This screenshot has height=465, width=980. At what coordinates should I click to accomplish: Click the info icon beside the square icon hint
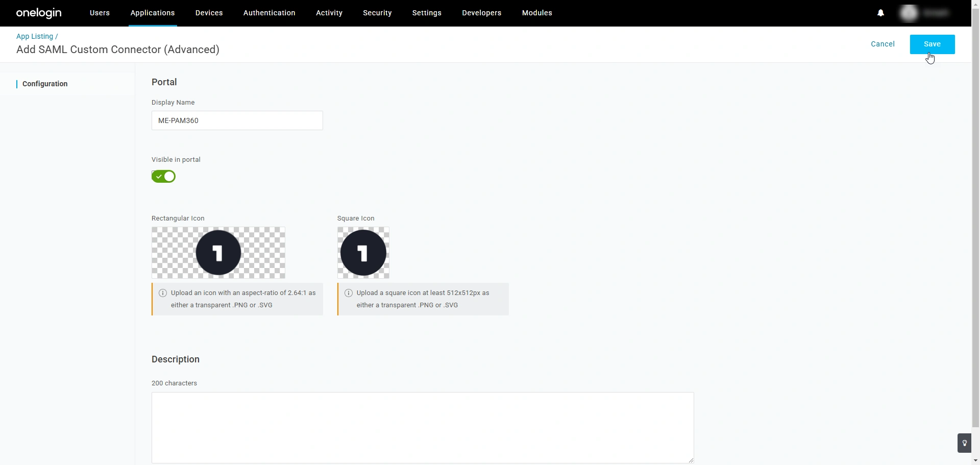pos(348,292)
